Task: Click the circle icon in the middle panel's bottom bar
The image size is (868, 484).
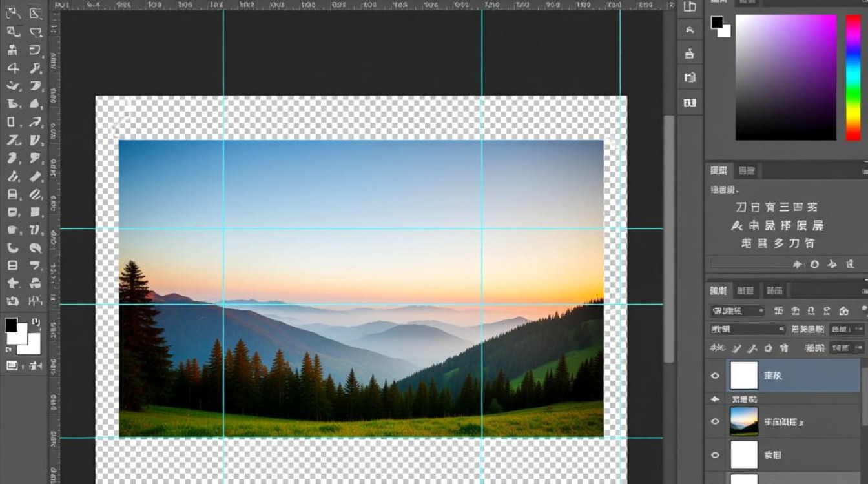Action: (814, 264)
